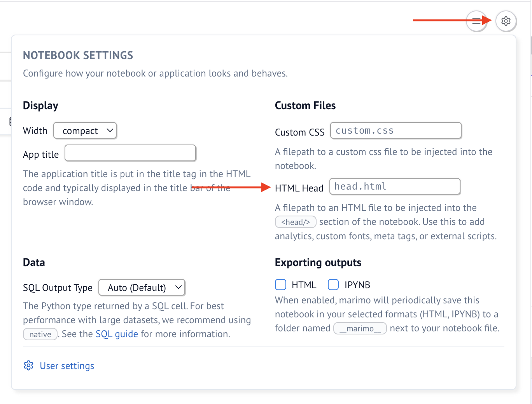Open User settings link
The height and width of the screenshot is (404, 532).
pyautogui.click(x=67, y=366)
